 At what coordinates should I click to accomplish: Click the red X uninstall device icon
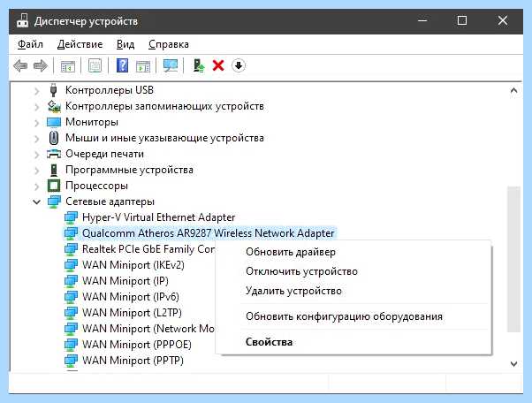tap(218, 65)
